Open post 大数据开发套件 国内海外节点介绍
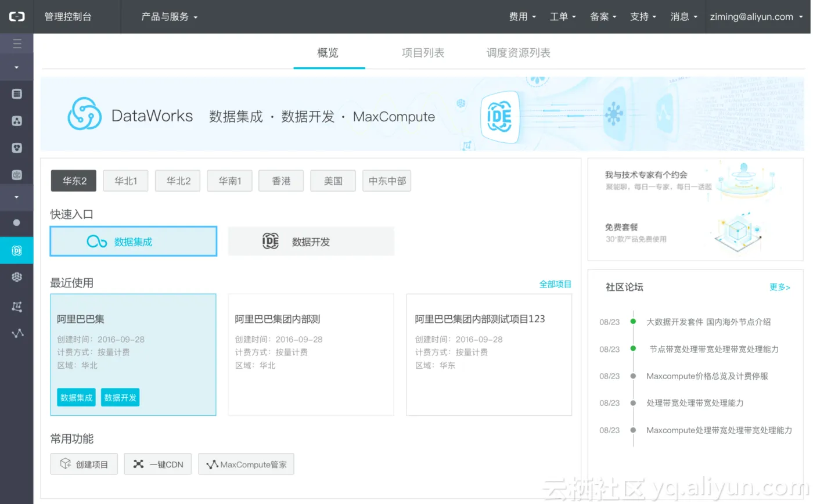 (x=708, y=322)
